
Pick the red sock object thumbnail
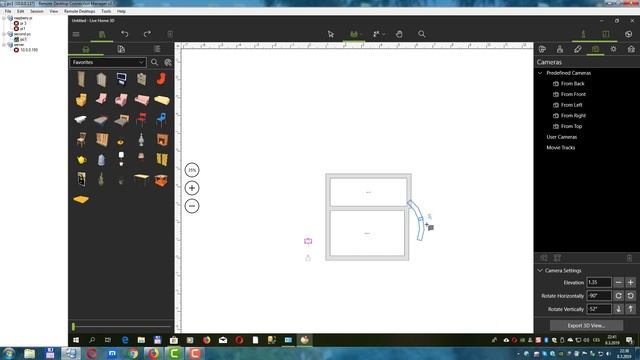pos(161,79)
